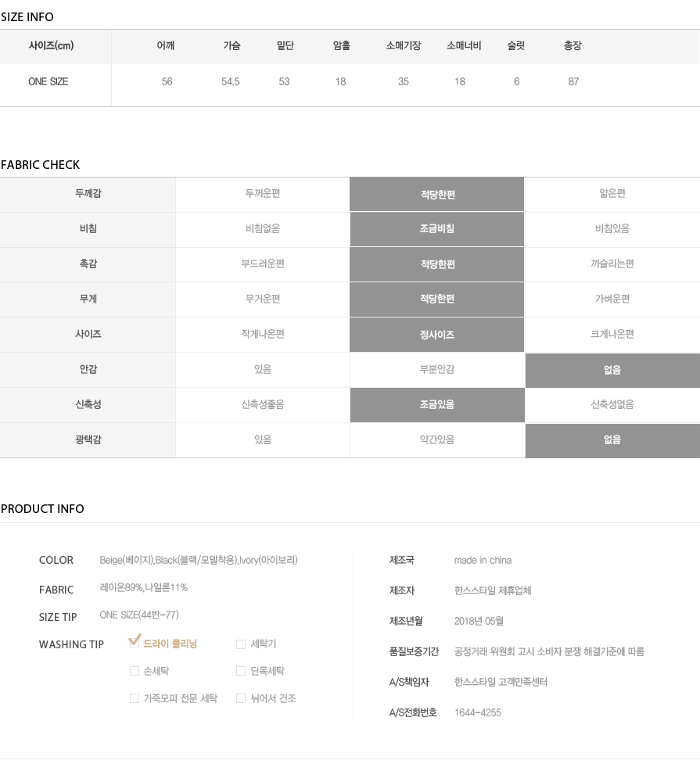Toggle the 드라이 클리닝 checkbox
The width and height of the screenshot is (700, 764).
coord(135,643)
